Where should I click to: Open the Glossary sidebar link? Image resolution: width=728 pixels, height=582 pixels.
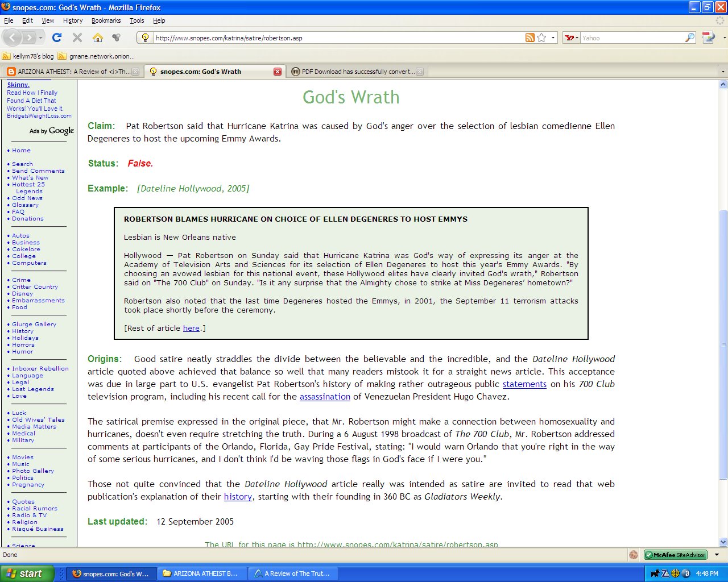26,205
